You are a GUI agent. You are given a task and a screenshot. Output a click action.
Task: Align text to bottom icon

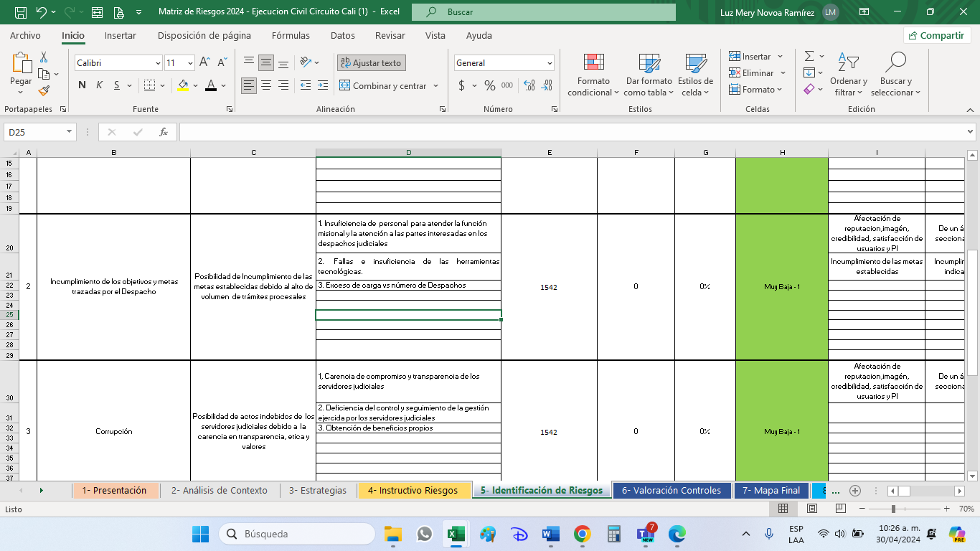[x=283, y=63]
